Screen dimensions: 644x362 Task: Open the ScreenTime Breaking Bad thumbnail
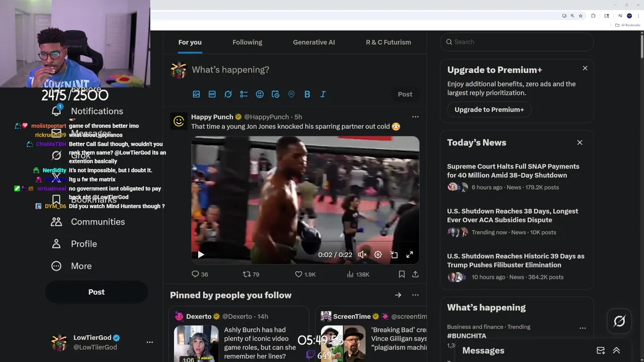click(343, 344)
